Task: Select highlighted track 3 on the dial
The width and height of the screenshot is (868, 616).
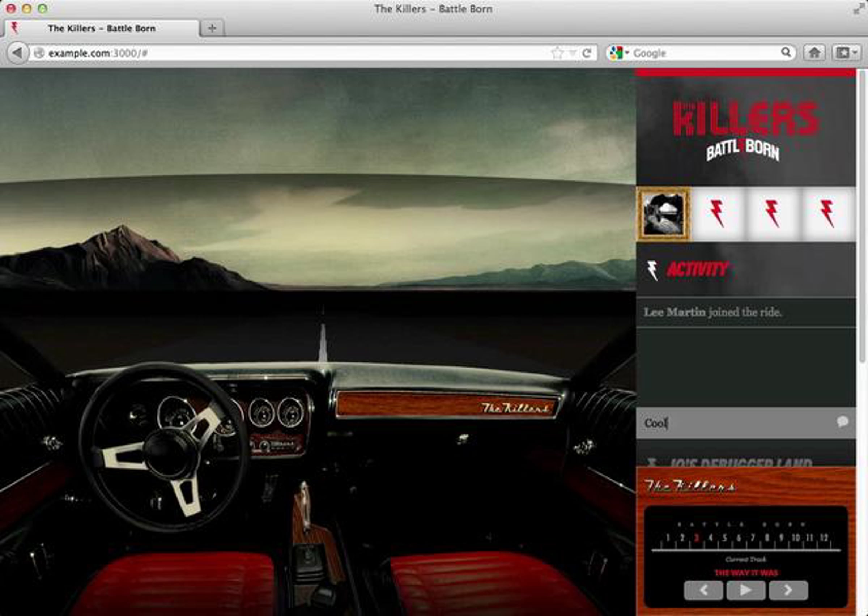Action: point(696,538)
